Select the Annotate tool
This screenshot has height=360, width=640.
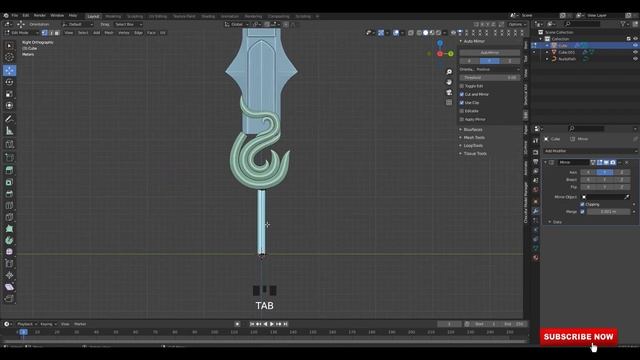tap(9, 119)
